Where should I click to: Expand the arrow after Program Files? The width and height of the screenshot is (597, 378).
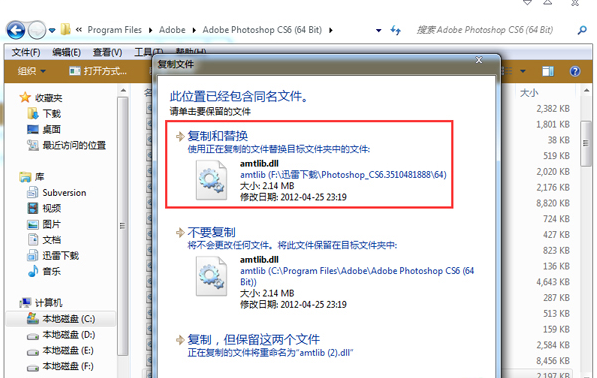coord(150,30)
